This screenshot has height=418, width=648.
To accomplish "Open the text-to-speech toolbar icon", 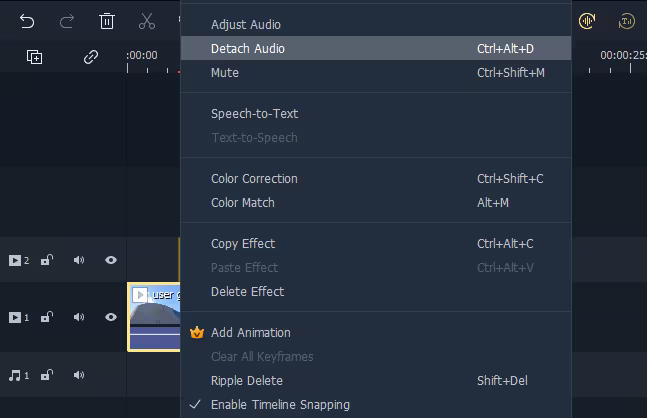I will tap(627, 21).
